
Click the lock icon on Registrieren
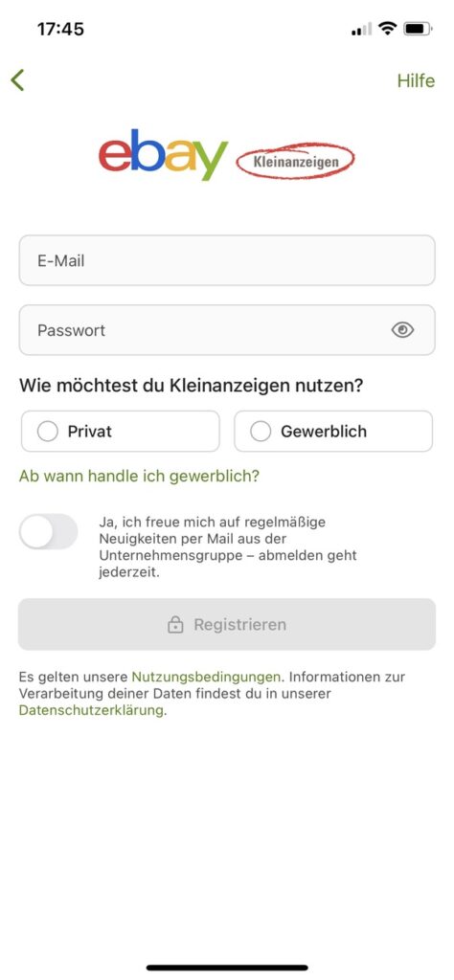(x=175, y=624)
